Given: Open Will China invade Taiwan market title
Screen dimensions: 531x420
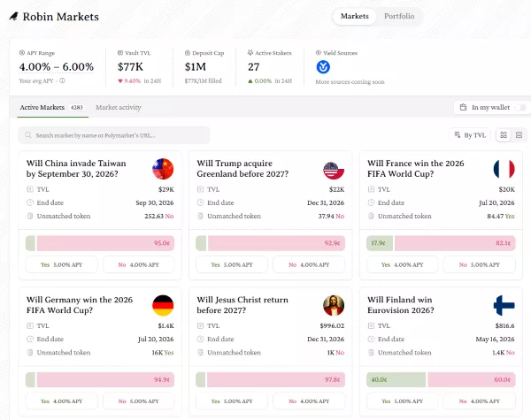Looking at the screenshot, I should tap(76, 169).
